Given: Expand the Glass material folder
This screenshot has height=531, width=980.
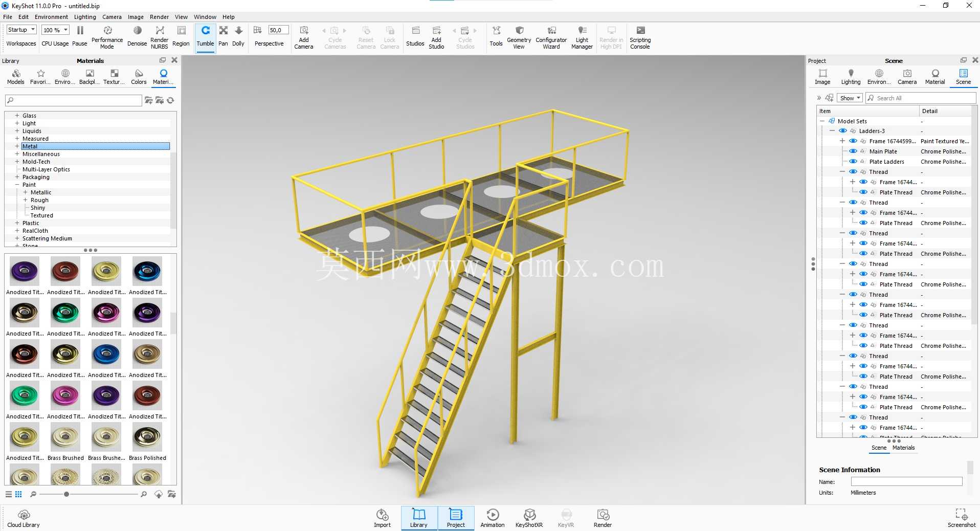Looking at the screenshot, I should (17, 116).
